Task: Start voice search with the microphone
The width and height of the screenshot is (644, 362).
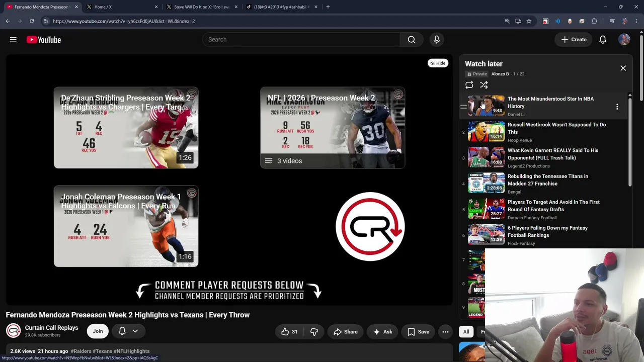Action: tap(437, 40)
